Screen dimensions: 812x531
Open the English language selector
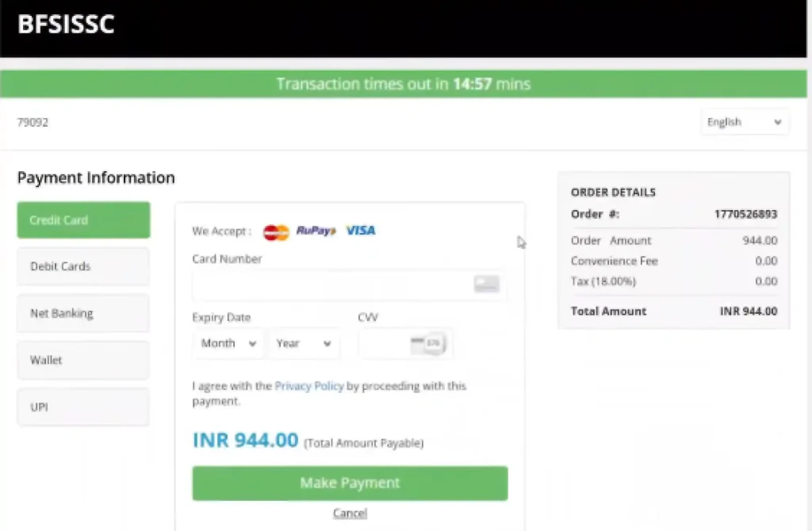click(x=743, y=121)
